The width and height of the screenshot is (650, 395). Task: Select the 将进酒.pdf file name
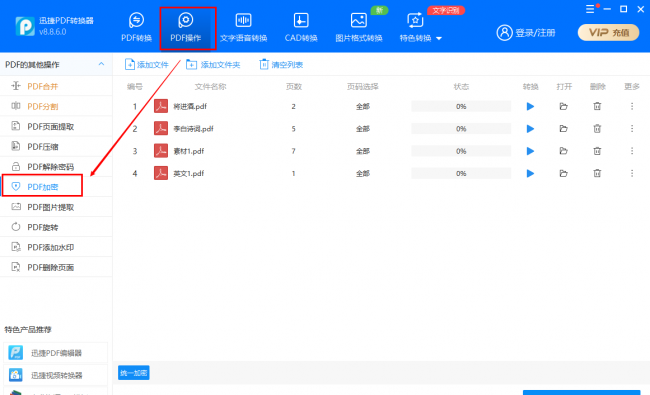[x=190, y=107]
